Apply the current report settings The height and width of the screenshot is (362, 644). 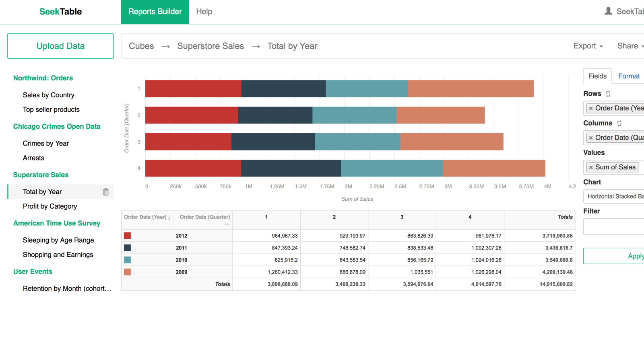click(635, 256)
